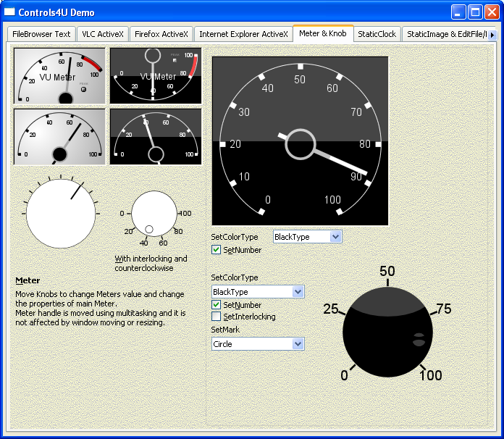Click the Controls4U Demo title bar icon
Screen dimensions: 504x439
point(10,12)
